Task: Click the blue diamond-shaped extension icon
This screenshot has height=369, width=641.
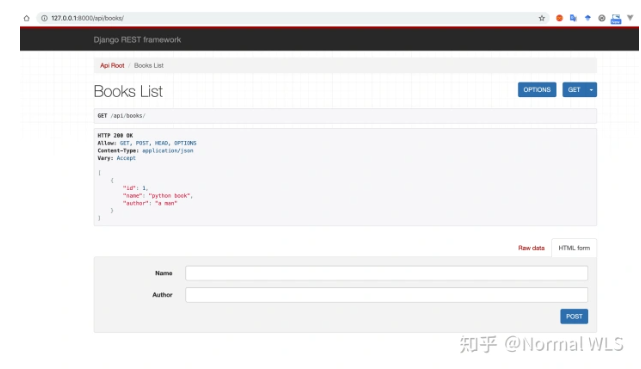Action: coord(587,18)
